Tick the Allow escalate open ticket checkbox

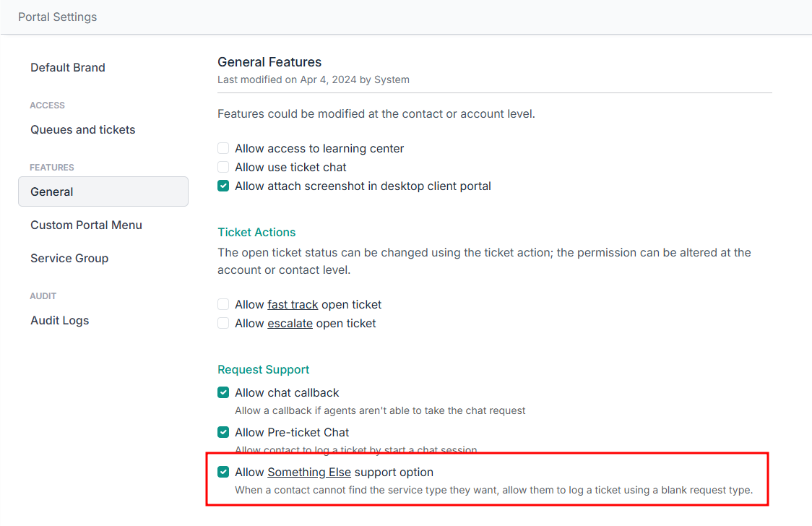tap(223, 323)
